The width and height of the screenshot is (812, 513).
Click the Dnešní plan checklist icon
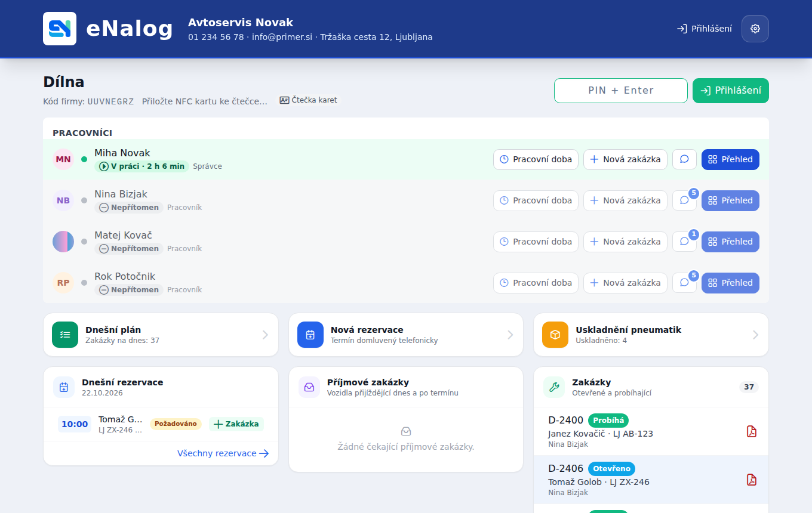click(65, 335)
